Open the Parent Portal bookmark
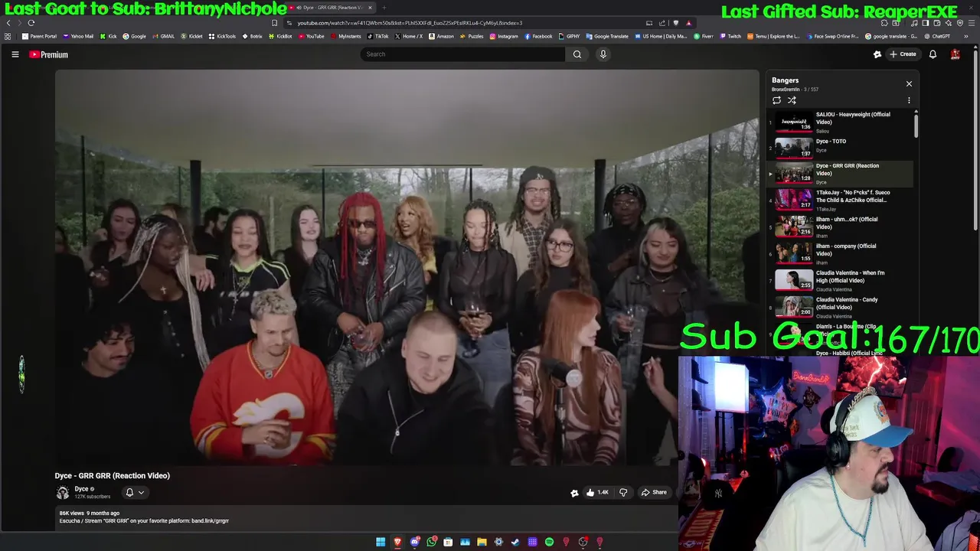The image size is (980, 551). [x=40, y=36]
